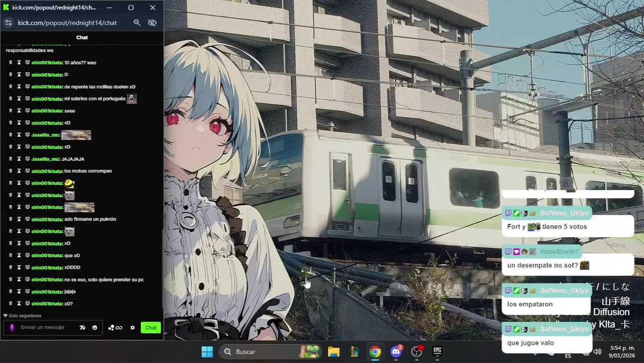
Task: Click 'los mobas corrompen' message text
Action: coord(88,171)
